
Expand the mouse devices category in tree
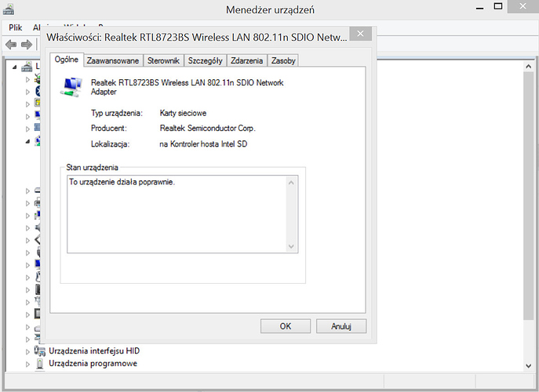[27, 278]
